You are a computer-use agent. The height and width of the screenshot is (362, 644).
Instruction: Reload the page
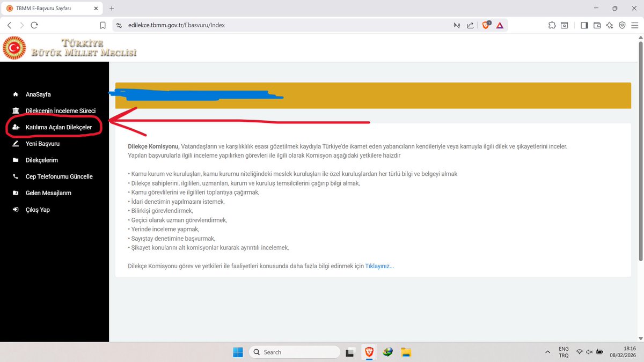[34, 25]
